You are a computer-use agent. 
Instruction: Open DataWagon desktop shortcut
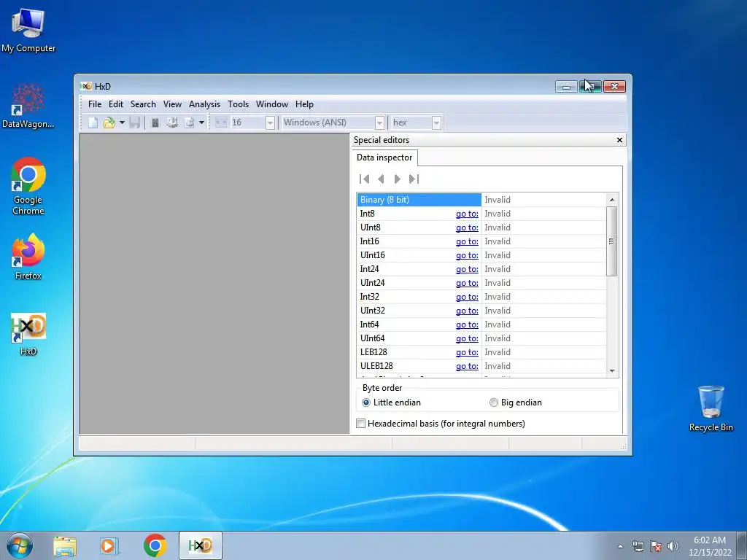pos(28,106)
